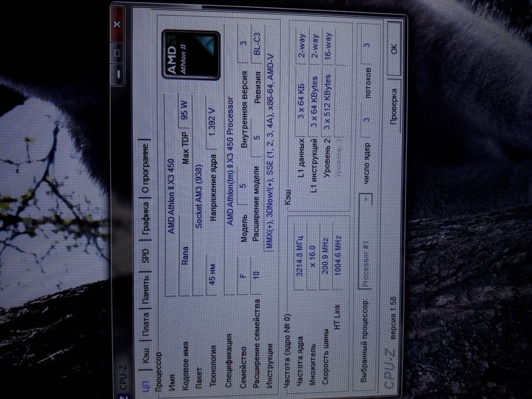Open the Память tab
532x399 pixels.
(145, 289)
